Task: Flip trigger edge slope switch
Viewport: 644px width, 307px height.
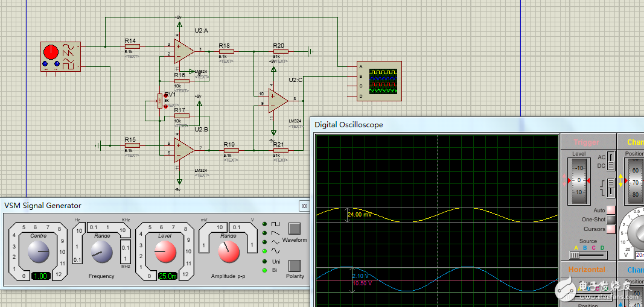Action: click(611, 187)
